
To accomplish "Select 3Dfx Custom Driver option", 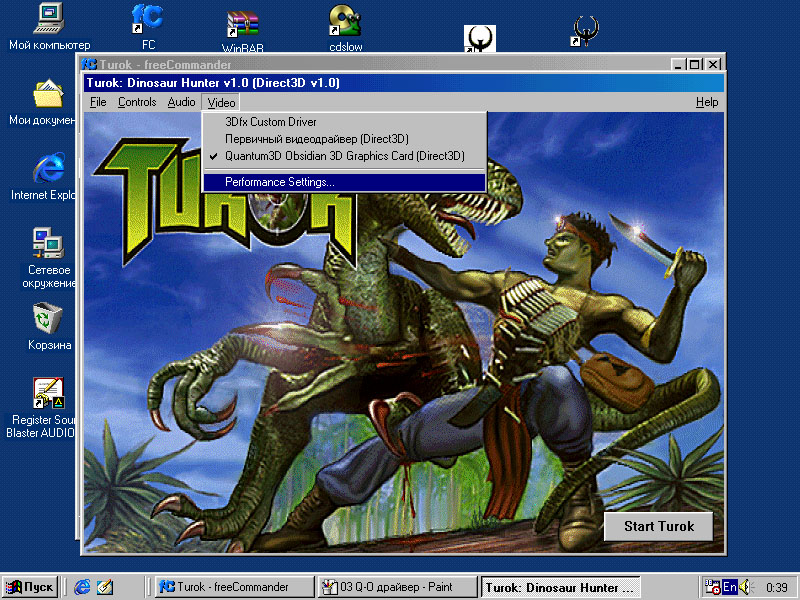I will point(344,122).
